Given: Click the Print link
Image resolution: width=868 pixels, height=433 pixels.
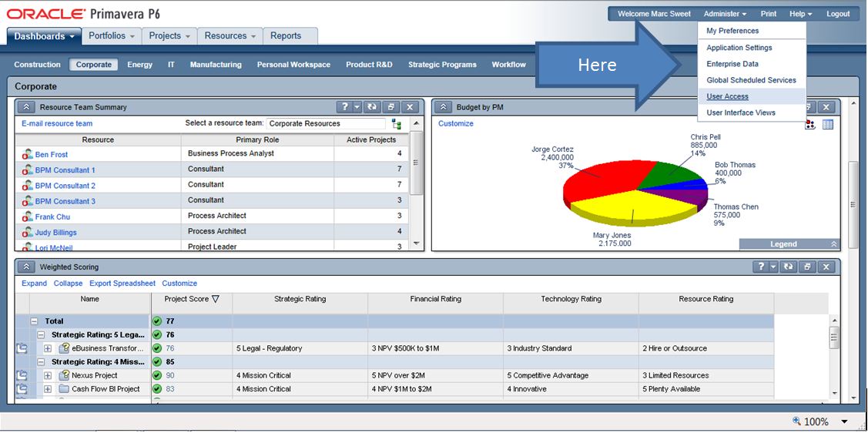Looking at the screenshot, I should click(769, 14).
